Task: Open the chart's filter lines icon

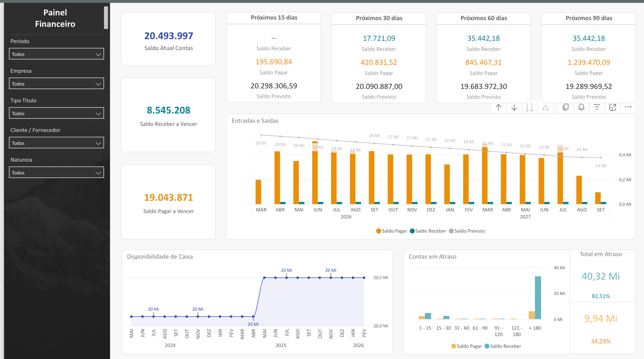Action: click(x=597, y=107)
